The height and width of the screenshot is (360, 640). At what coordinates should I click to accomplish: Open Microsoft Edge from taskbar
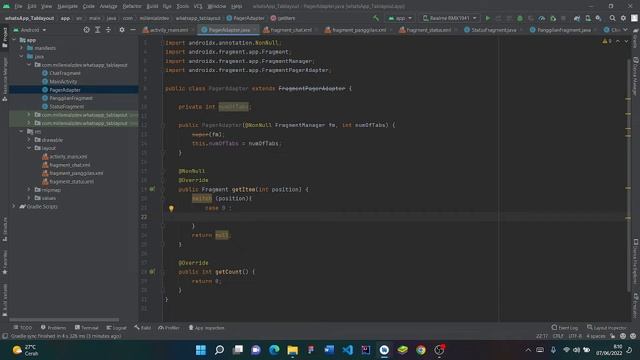274,350
